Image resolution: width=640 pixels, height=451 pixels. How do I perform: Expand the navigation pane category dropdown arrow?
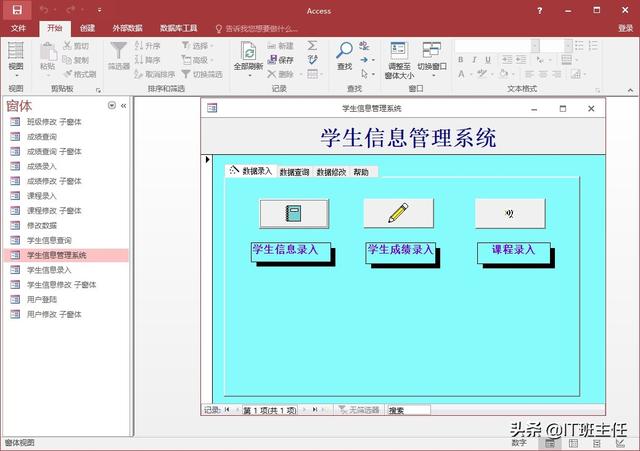[x=110, y=106]
